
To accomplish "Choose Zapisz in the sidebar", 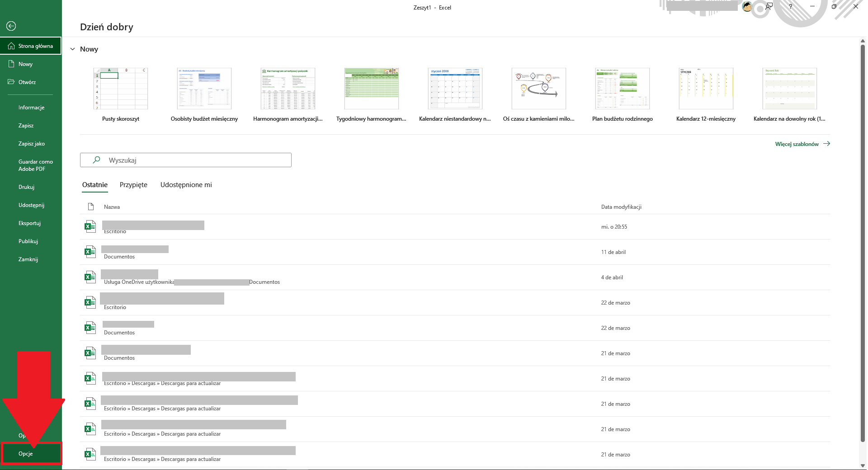I will coord(31,126).
